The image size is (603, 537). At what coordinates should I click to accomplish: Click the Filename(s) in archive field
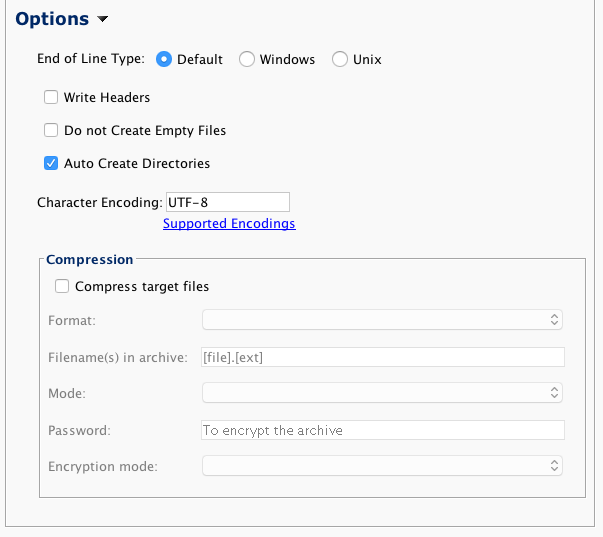[383, 357]
